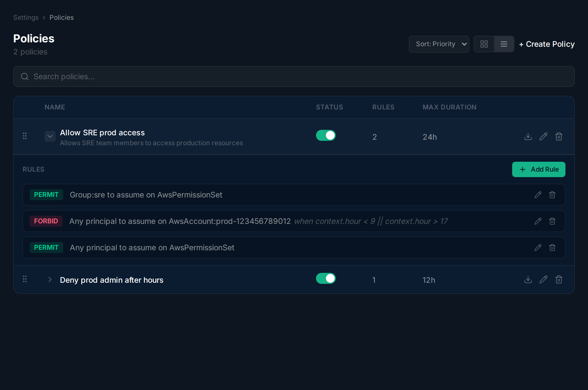
Task: Disable the Allow SRE prod access policy
Action: 326,135
